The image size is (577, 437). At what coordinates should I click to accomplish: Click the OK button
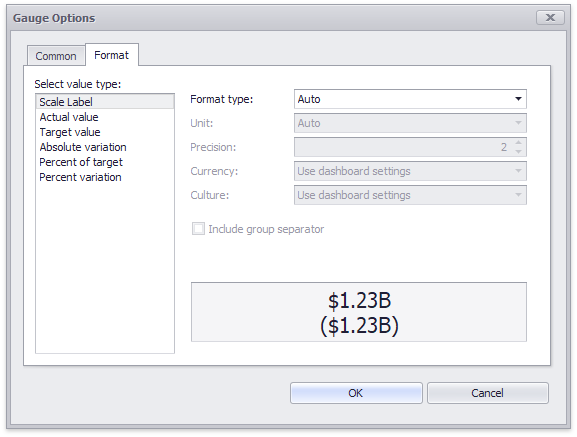(356, 393)
